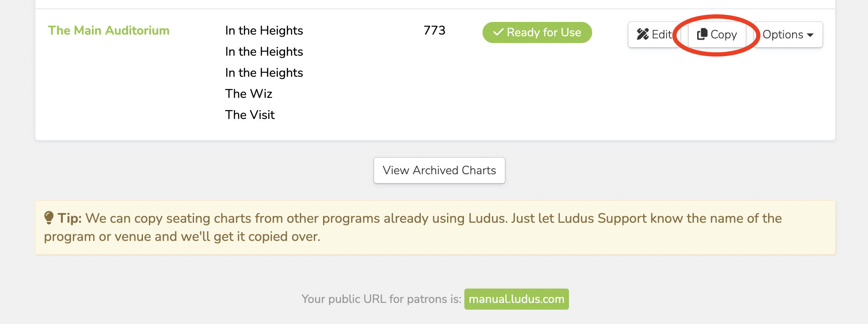Image resolution: width=868 pixels, height=324 pixels.
Task: Open The Main Auditorium chart link
Action: pyautogui.click(x=109, y=30)
